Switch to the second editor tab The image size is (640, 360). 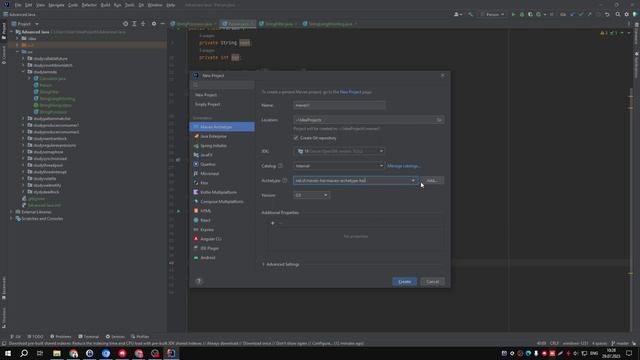238,24
